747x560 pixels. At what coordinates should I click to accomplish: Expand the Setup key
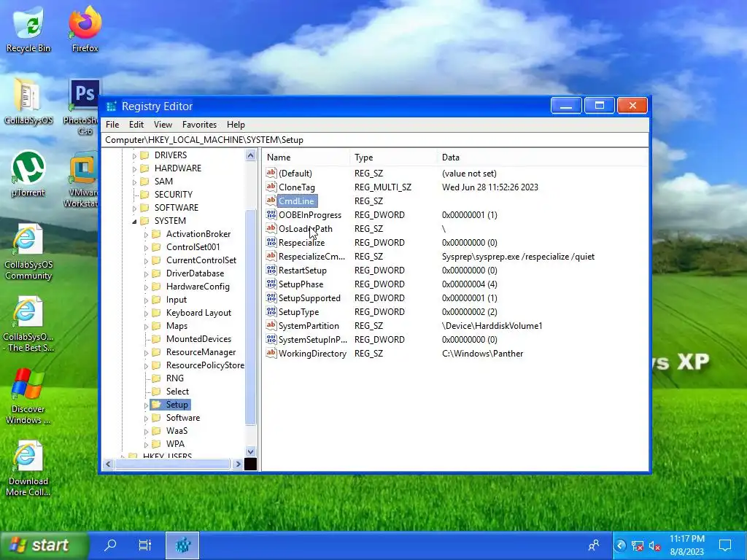146,405
